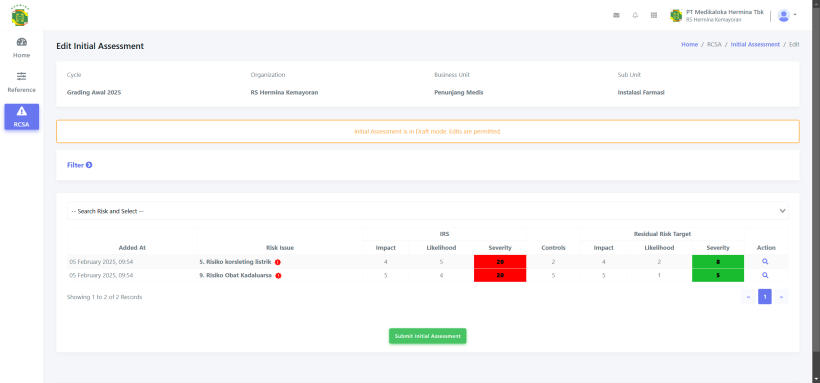Open Reference menu in sidebar
Image resolution: width=820 pixels, height=383 pixels.
[x=21, y=82]
